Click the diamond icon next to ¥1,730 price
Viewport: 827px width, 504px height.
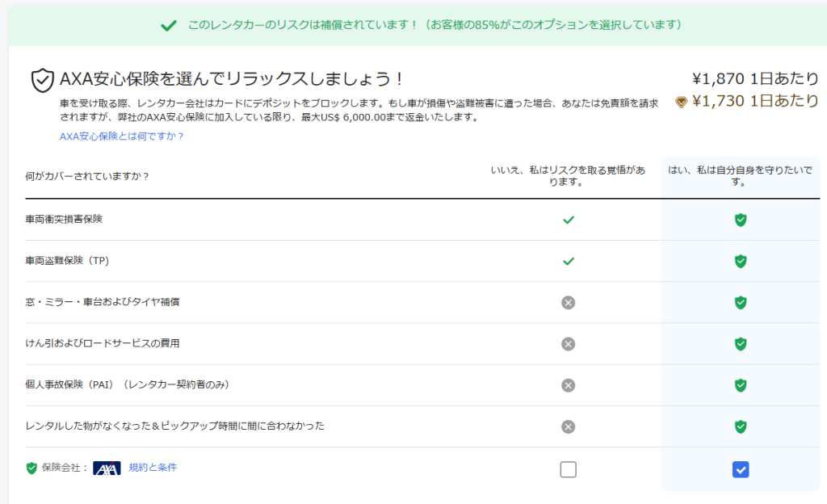(681, 102)
